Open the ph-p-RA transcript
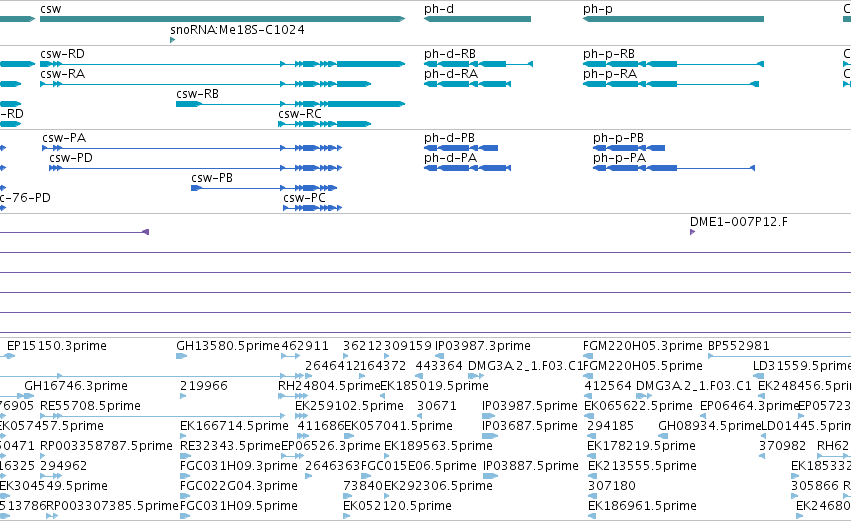Screen dimensions: 851x521 pos(671,84)
